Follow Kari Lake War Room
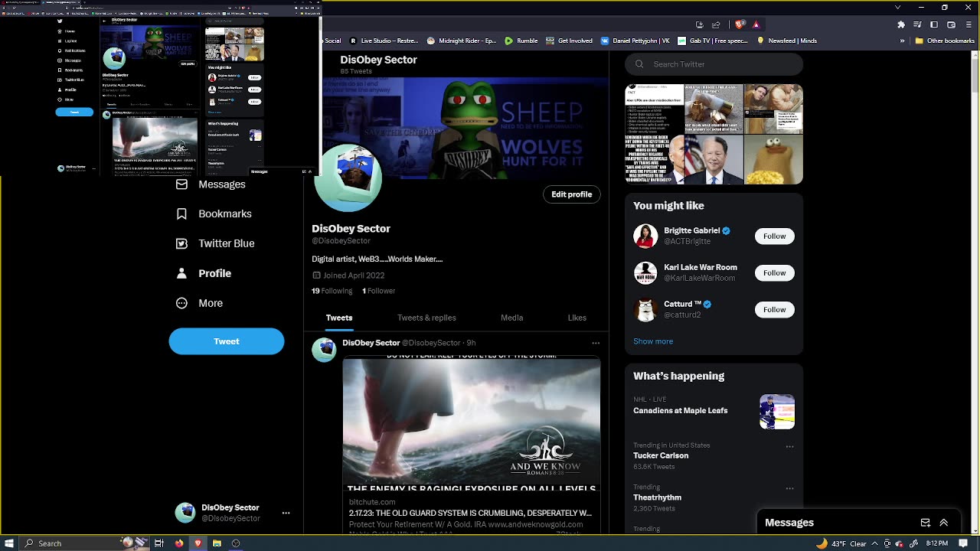 [x=774, y=272]
